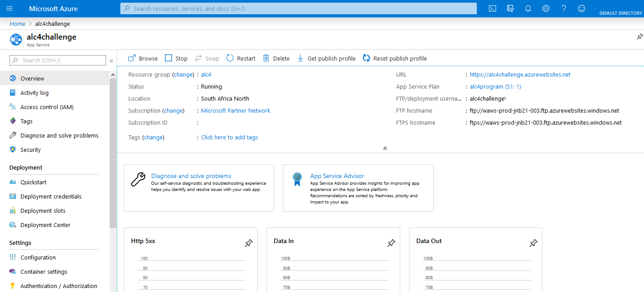Screen dimensions: 644x292
Task: Open Diagnose and solve problems card link
Action: tap(191, 176)
